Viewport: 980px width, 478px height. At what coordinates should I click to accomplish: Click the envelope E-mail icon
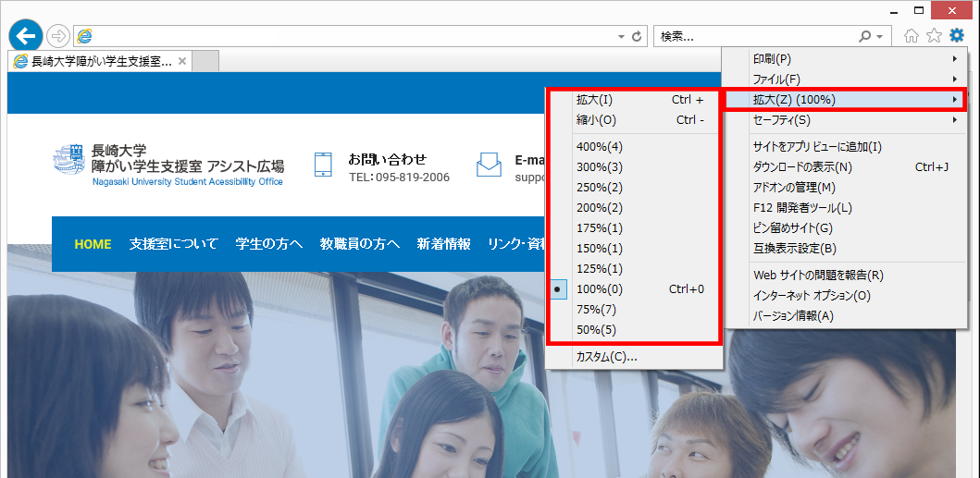(489, 165)
